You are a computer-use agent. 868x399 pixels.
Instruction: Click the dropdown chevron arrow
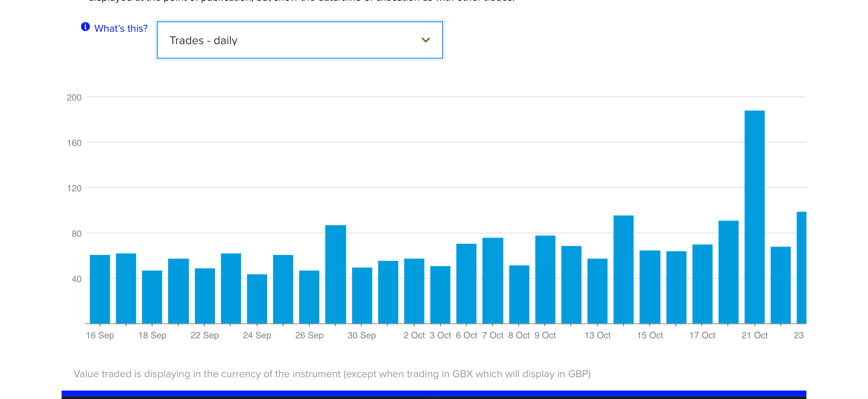pos(426,40)
